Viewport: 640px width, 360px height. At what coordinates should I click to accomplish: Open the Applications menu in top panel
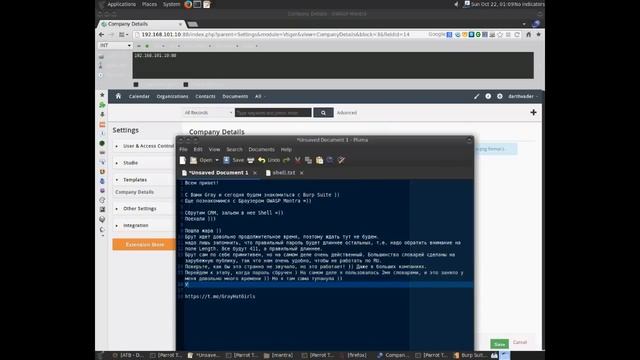122,4
